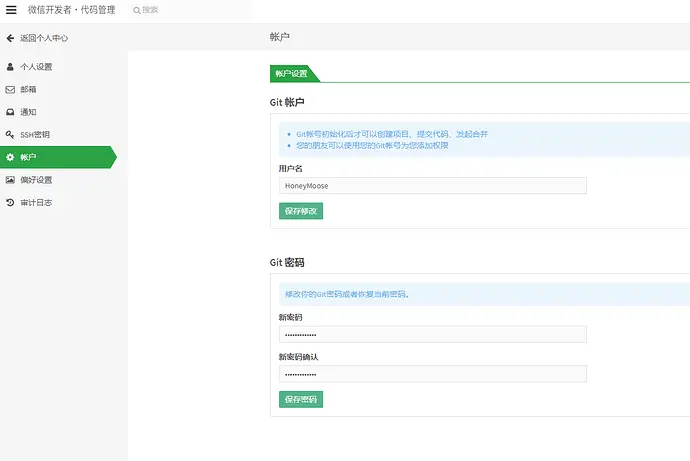Select the active 帐户 sidebar item
The width and height of the screenshot is (690, 461).
pyautogui.click(x=58, y=157)
